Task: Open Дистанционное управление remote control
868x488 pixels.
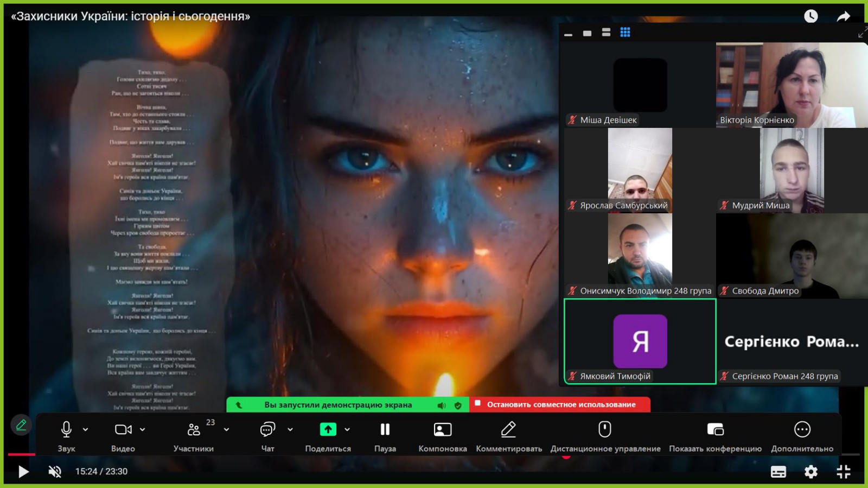Action: pyautogui.click(x=605, y=429)
